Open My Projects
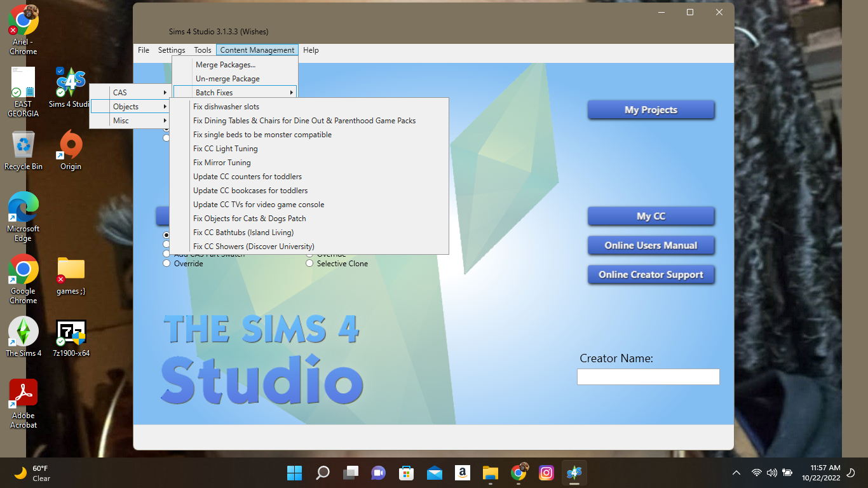 pyautogui.click(x=651, y=110)
